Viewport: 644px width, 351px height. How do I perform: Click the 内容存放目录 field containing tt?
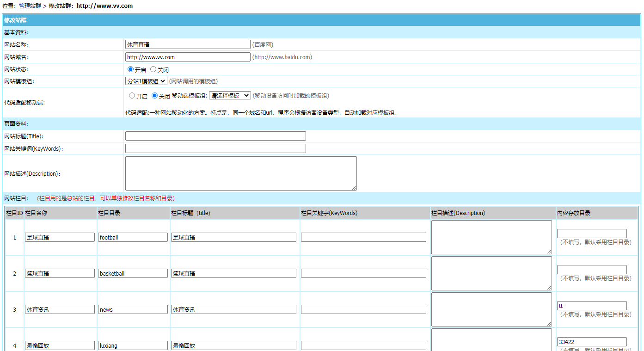pyautogui.click(x=592, y=305)
